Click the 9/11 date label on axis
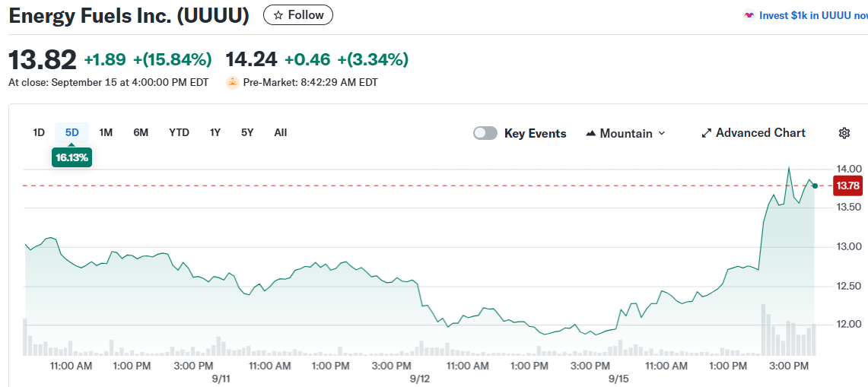Screen dimensions: 868x387 [x=221, y=379]
